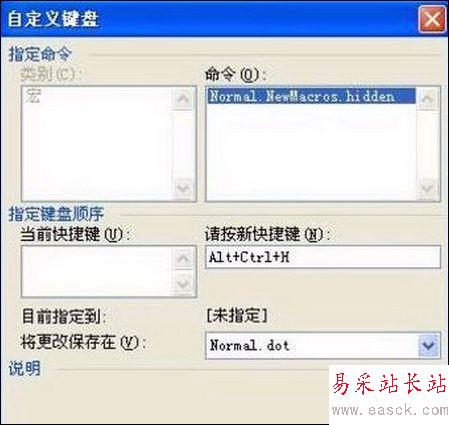This screenshot has height=425, width=449.
Task: Focus the 请按新快捷键 input with Alt+Ctrl+H
Action: click(323, 257)
